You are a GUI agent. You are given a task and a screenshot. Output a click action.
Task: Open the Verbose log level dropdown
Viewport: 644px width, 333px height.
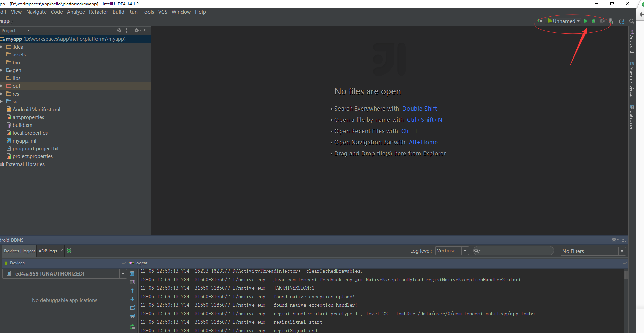point(452,251)
